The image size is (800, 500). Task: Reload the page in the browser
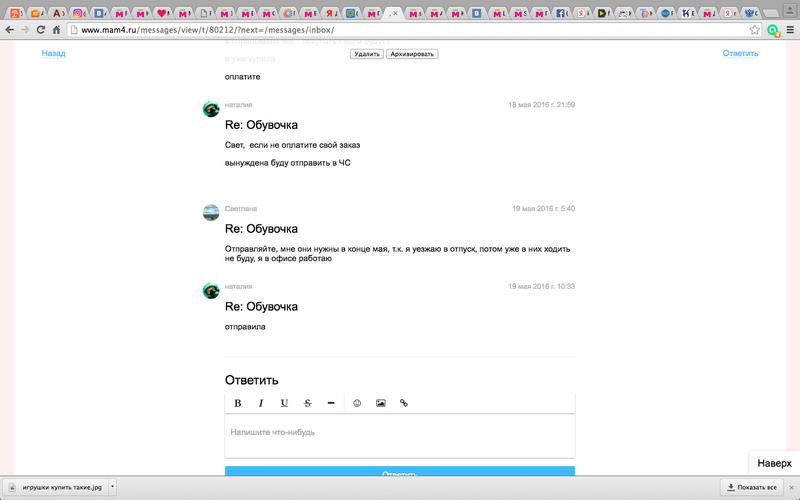pos(42,30)
